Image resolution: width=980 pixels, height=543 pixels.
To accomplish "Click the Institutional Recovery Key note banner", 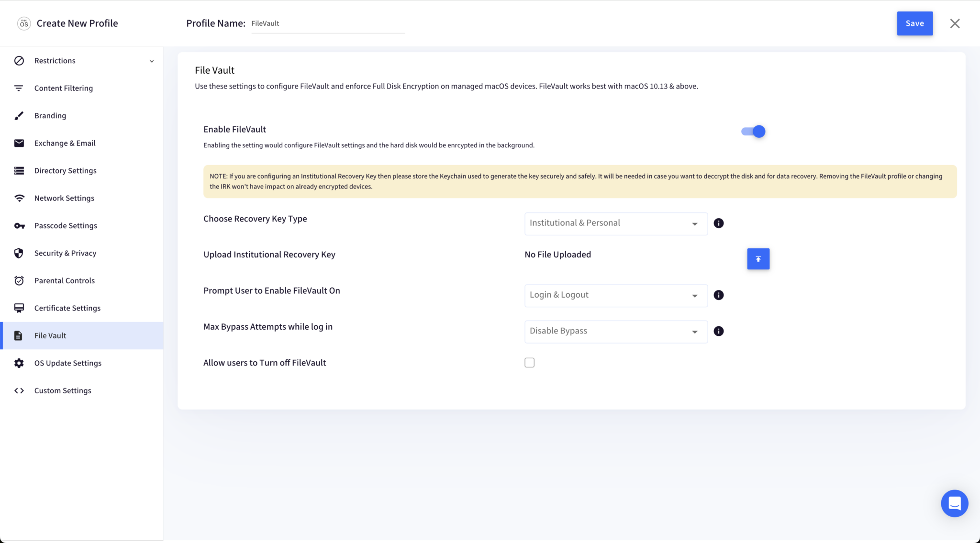I will [580, 181].
